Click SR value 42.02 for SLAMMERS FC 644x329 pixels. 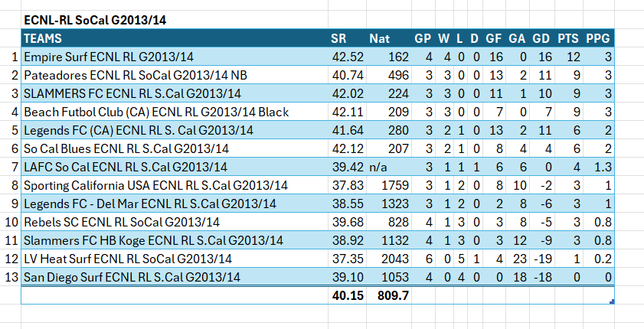(x=347, y=93)
